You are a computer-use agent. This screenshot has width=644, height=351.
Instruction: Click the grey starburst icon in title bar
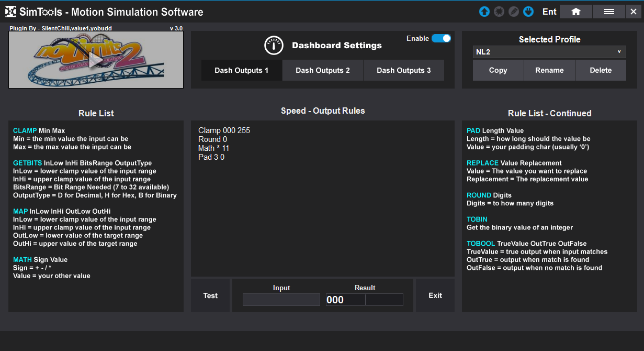499,12
